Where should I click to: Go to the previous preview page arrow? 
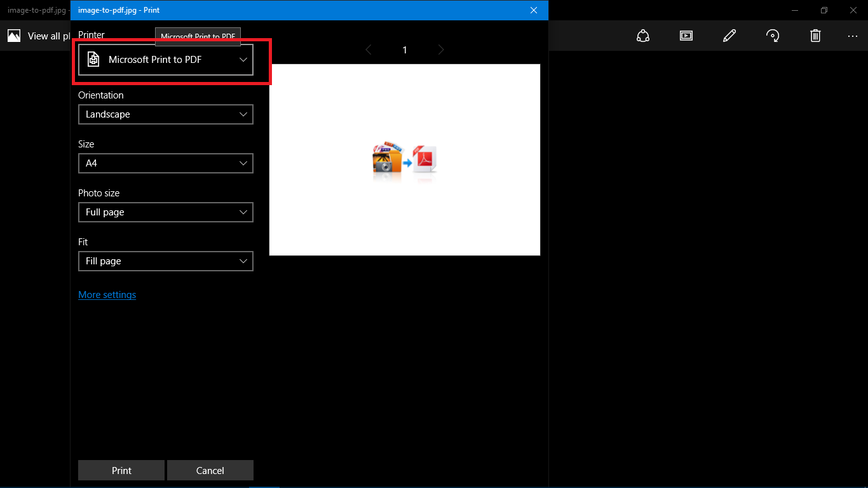(x=369, y=50)
